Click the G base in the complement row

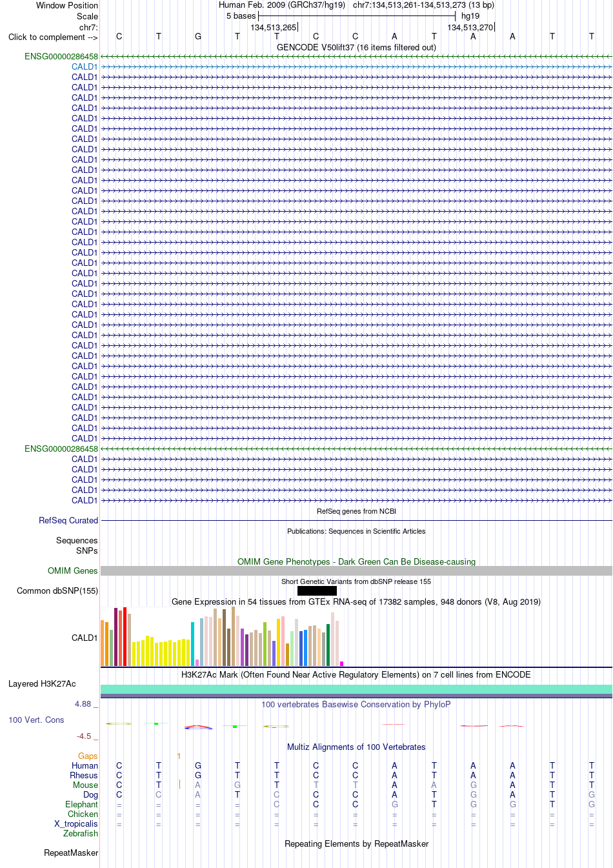tap(198, 36)
